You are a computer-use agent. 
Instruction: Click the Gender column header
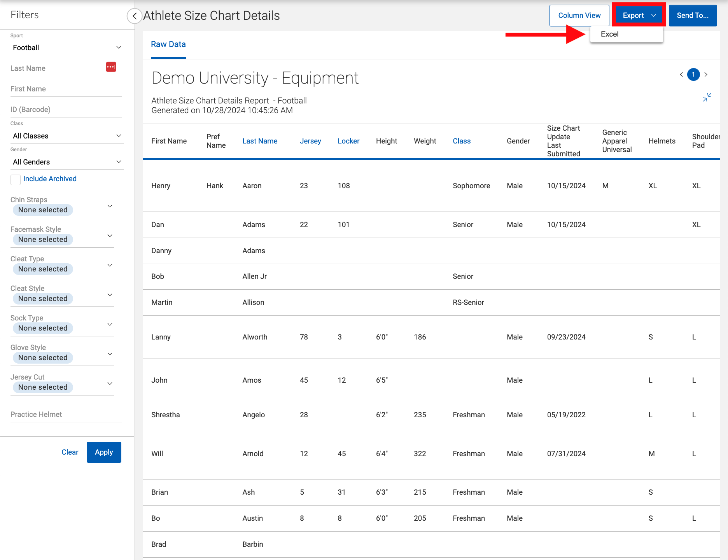[x=518, y=141]
